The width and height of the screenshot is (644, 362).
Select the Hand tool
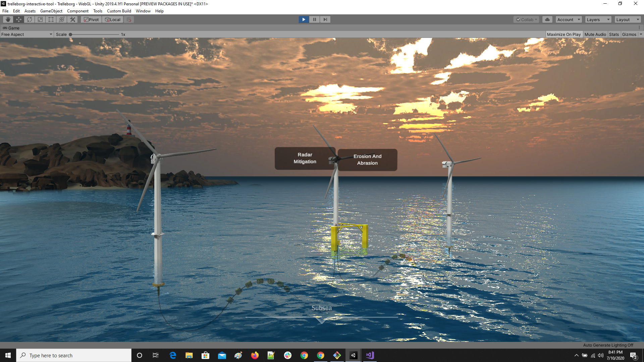8,19
